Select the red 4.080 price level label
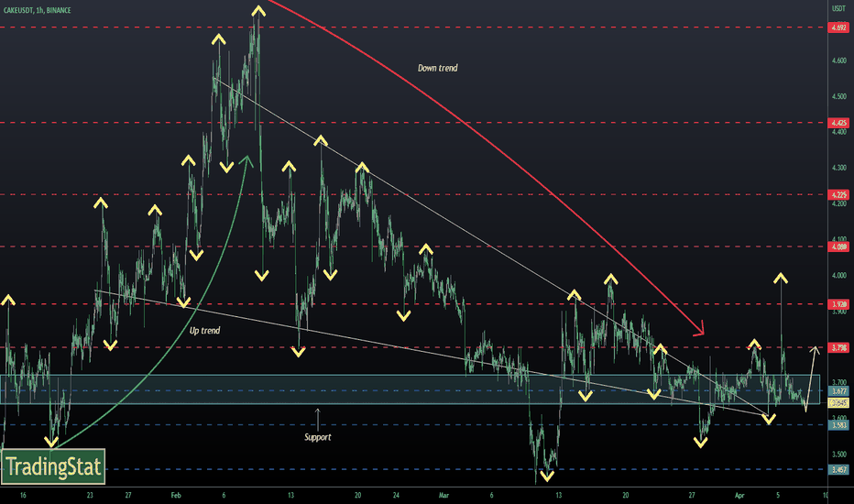This screenshot has height=504, width=854. 838,247
